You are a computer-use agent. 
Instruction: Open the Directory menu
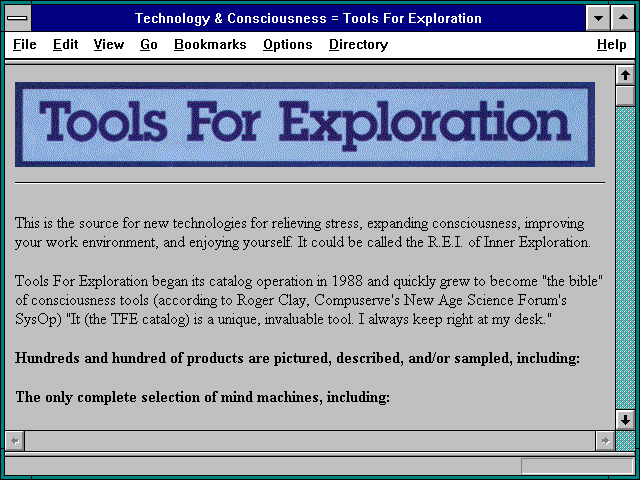(x=358, y=44)
